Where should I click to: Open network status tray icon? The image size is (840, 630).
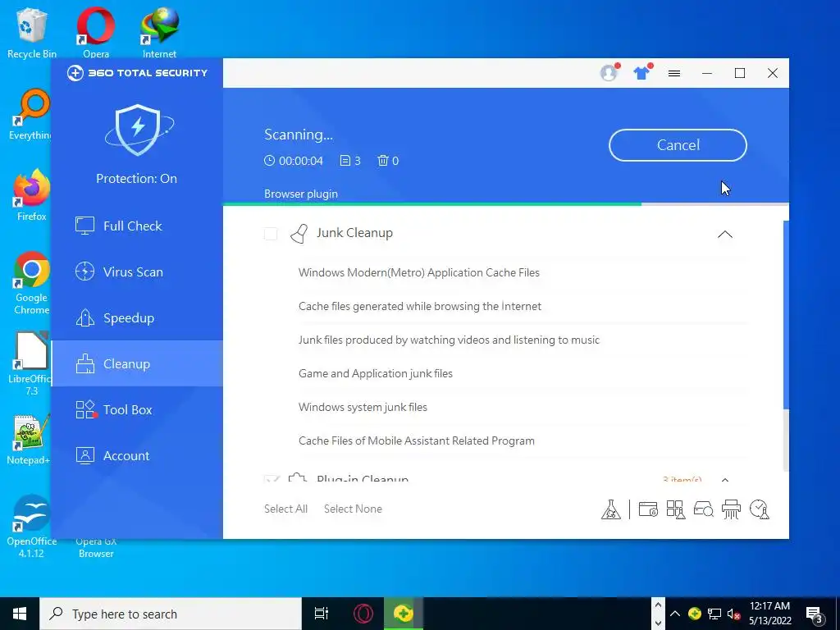[x=714, y=614]
